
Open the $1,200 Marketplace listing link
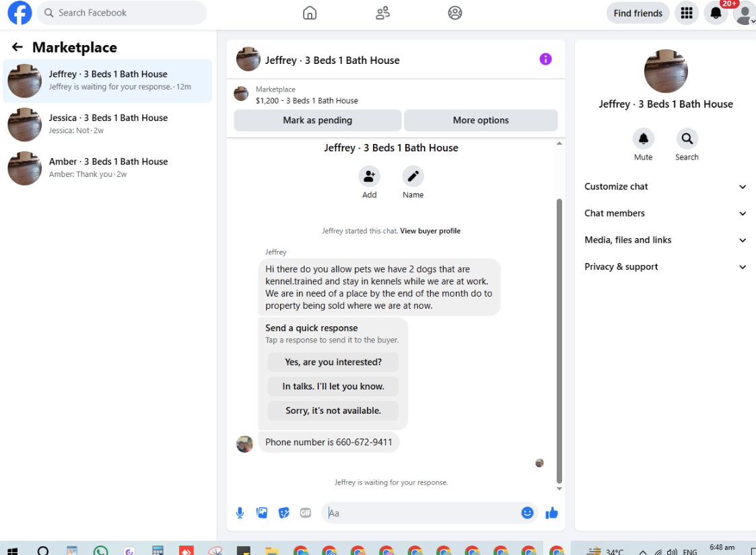click(x=307, y=101)
